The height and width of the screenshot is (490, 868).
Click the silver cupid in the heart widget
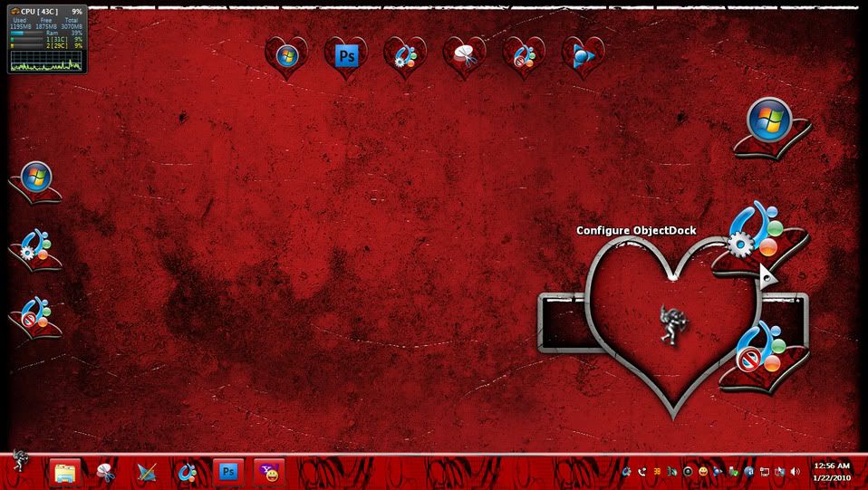(x=673, y=324)
